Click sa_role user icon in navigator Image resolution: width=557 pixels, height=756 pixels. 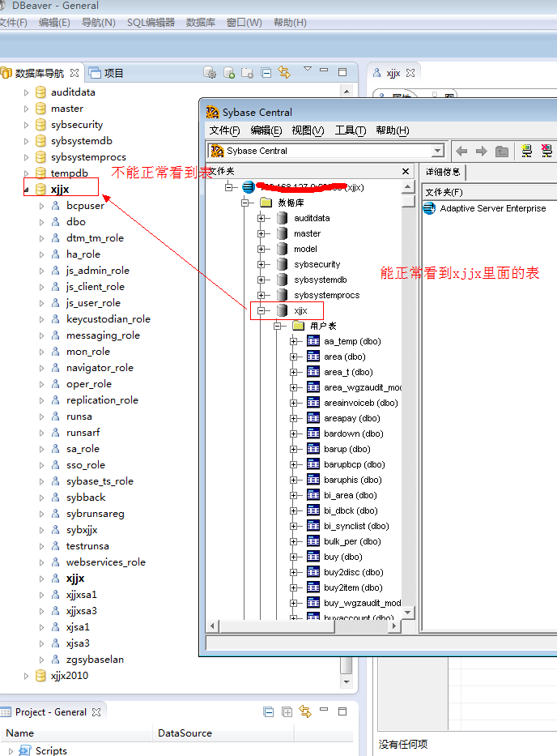[x=56, y=449]
